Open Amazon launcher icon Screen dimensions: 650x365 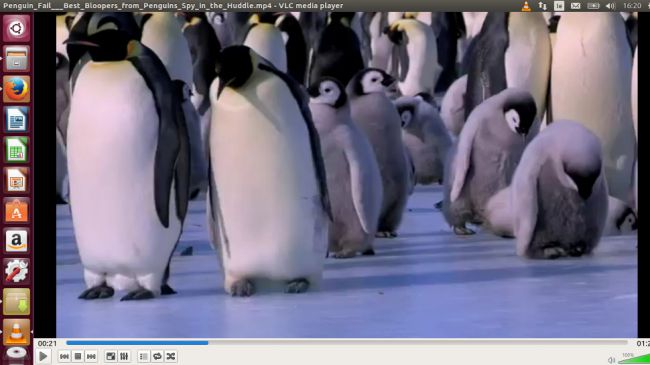(17, 241)
